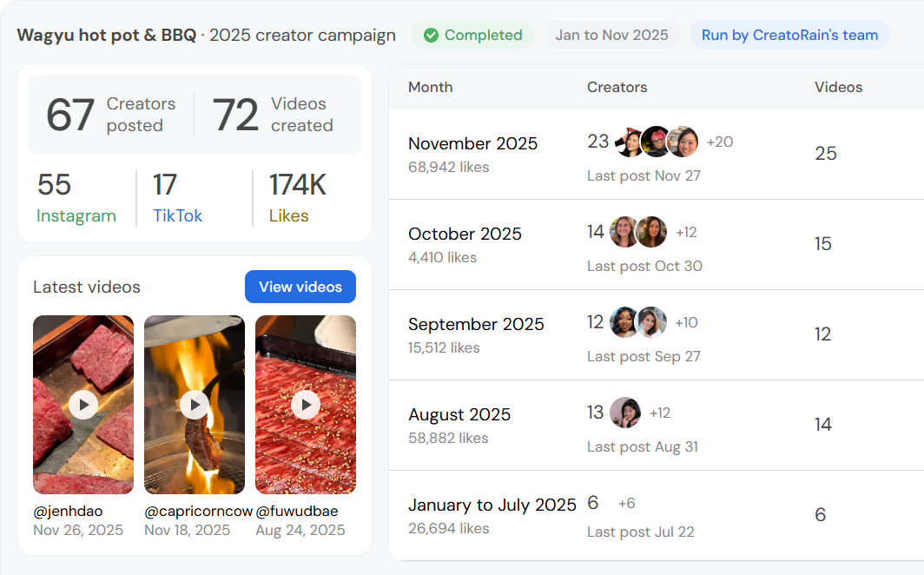Open first creator avatar in October 2025 row
The image size is (924, 575).
point(624,232)
